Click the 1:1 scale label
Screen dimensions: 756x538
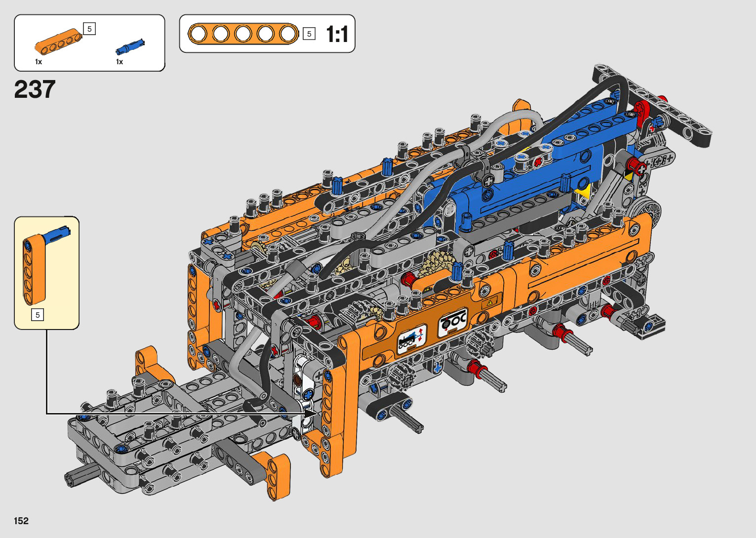[337, 34]
